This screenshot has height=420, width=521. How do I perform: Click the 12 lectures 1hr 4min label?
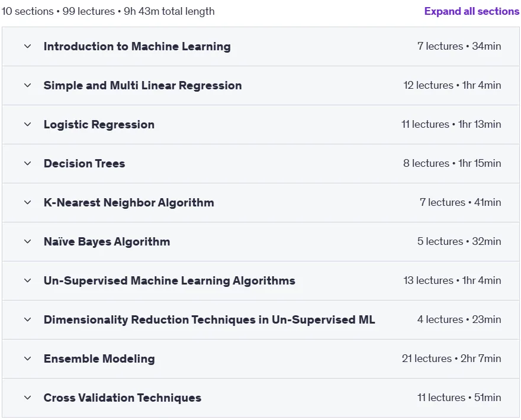pos(452,85)
